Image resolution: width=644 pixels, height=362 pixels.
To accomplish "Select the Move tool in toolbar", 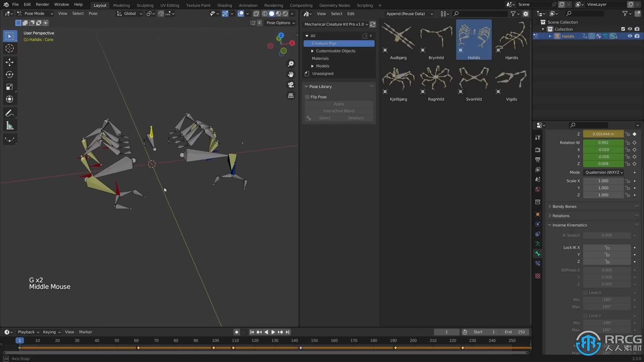I will pyautogui.click(x=10, y=62).
